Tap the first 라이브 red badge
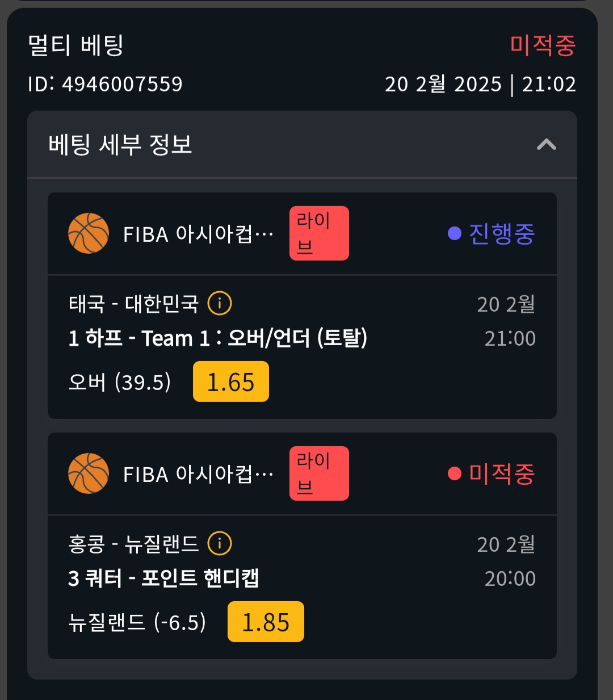The width and height of the screenshot is (613, 700). pyautogui.click(x=319, y=233)
